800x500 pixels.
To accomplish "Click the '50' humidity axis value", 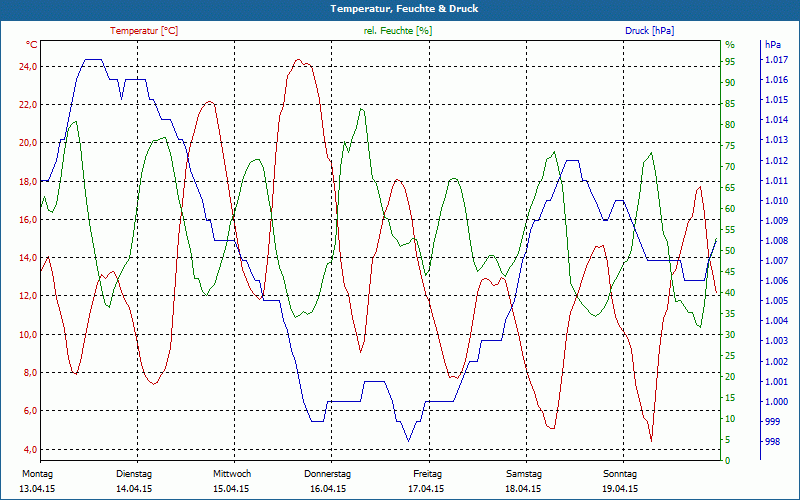I will pos(730,251).
